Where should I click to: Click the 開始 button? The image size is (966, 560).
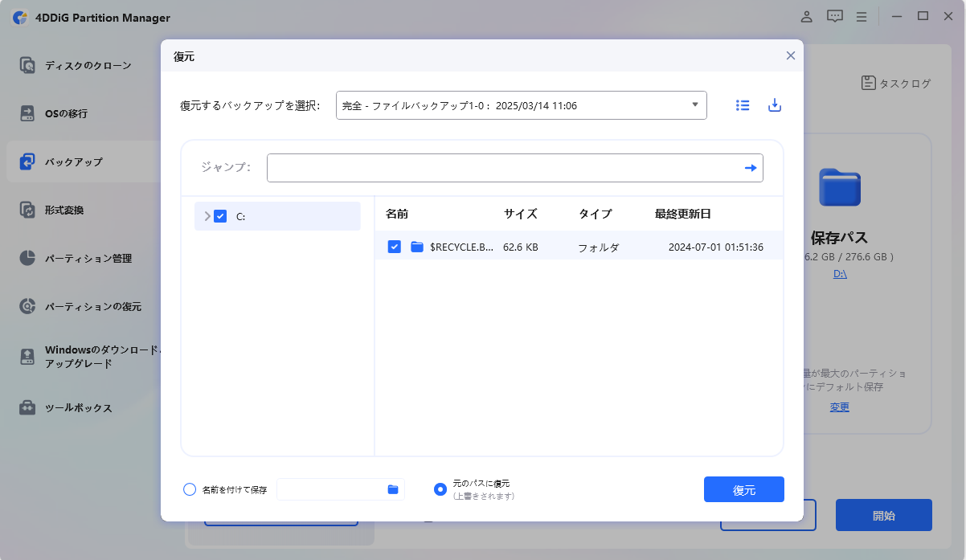[883, 515]
